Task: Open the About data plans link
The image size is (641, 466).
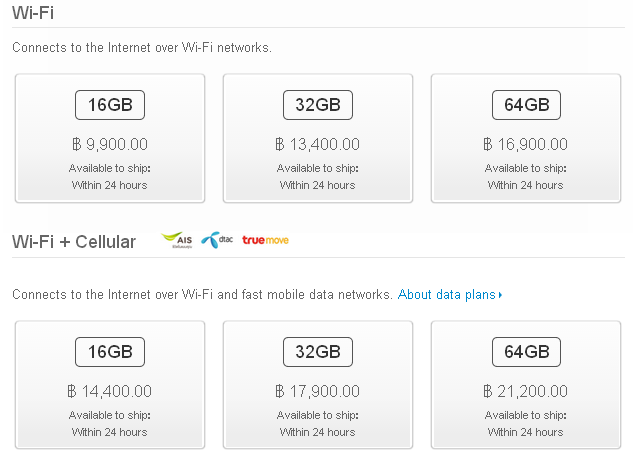Action: pos(446,294)
